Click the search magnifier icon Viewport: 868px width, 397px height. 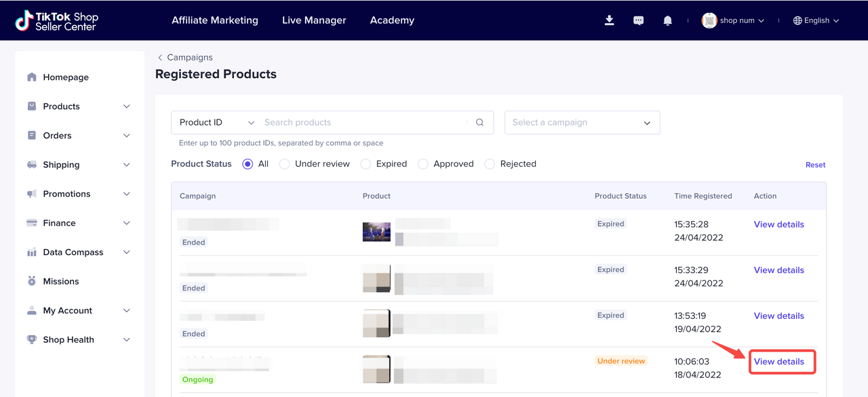click(x=479, y=123)
